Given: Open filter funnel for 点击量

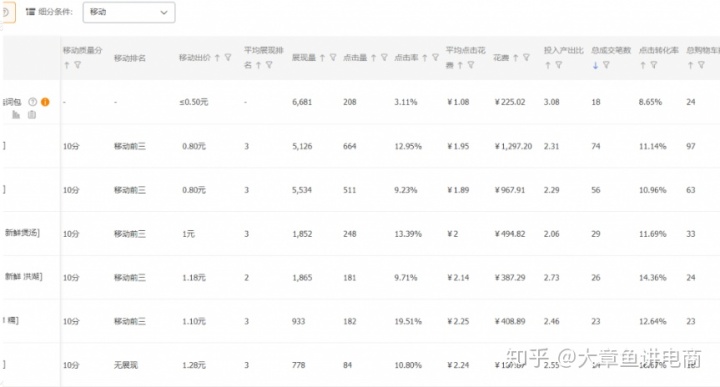Looking at the screenshot, I should 384,58.
